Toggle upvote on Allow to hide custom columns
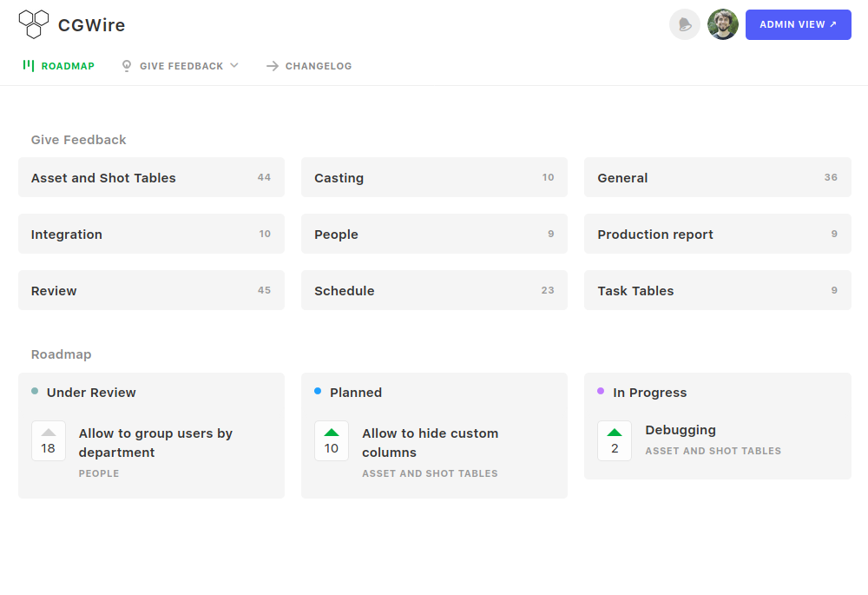 [332, 440]
